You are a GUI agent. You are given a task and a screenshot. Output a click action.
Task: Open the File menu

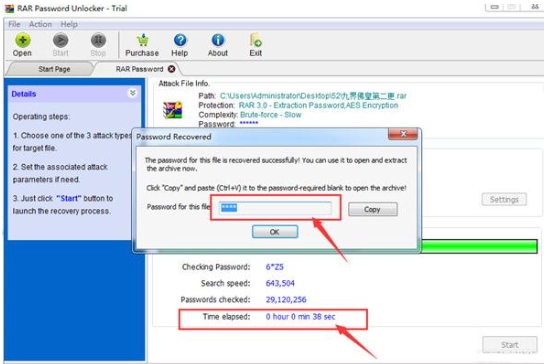tap(14, 24)
